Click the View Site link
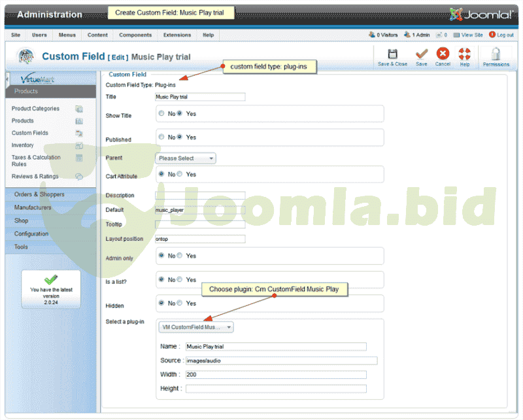 472,35
